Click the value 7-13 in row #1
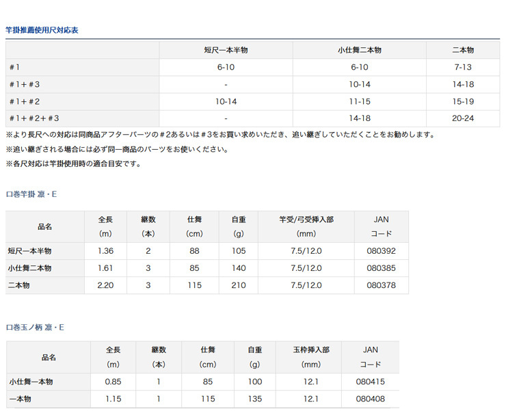Image resolution: width=506 pixels, height=420 pixels. click(x=463, y=67)
